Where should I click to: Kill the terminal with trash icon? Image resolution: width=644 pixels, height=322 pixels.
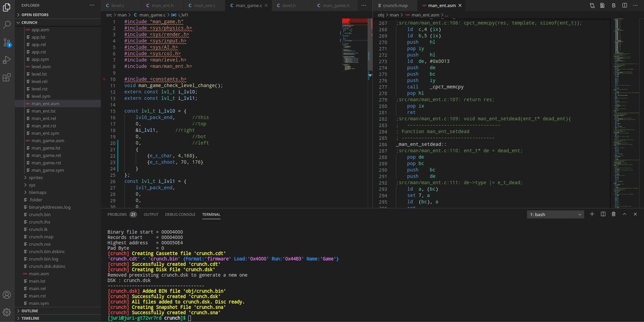(613, 214)
